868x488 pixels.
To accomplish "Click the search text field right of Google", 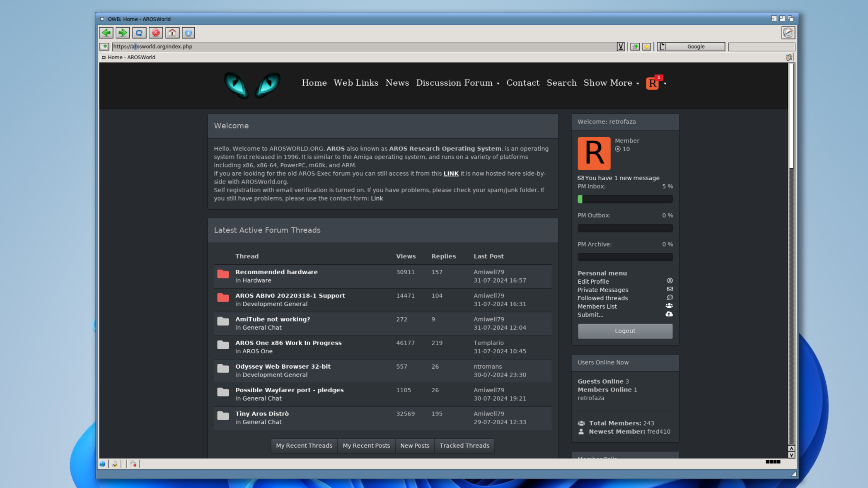I will [x=761, y=46].
